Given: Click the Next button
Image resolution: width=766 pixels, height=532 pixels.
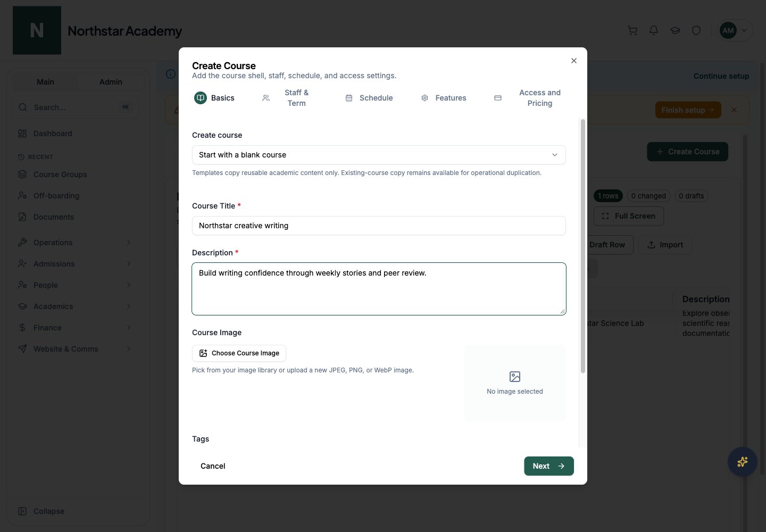Looking at the screenshot, I should pyautogui.click(x=549, y=466).
